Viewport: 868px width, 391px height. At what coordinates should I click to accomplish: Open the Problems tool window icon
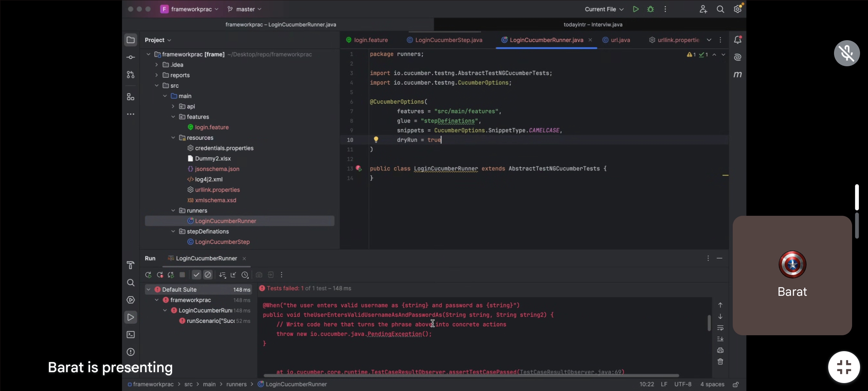pos(131,352)
